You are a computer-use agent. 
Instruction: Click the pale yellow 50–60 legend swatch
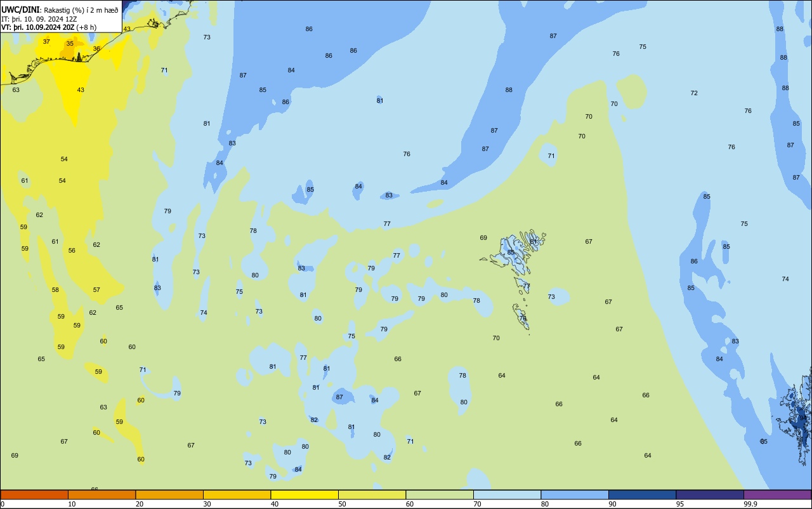(372, 494)
